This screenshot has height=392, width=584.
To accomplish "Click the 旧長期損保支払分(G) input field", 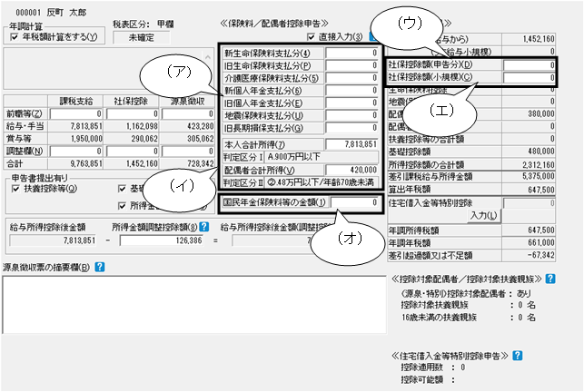I will pyautogui.click(x=352, y=128).
